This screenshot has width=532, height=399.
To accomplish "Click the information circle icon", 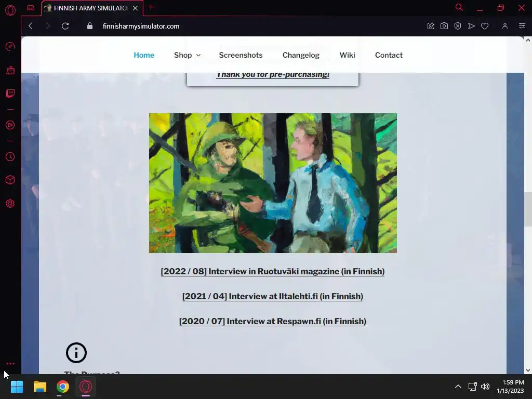I will coord(76,353).
